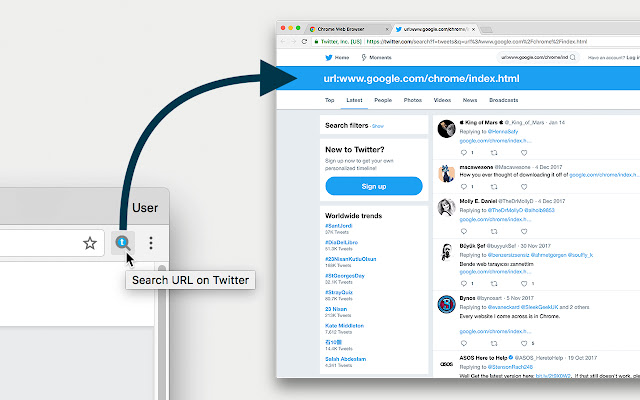Open the #DiaDelLibro trend
The width and height of the screenshot is (640, 400).
341,242
